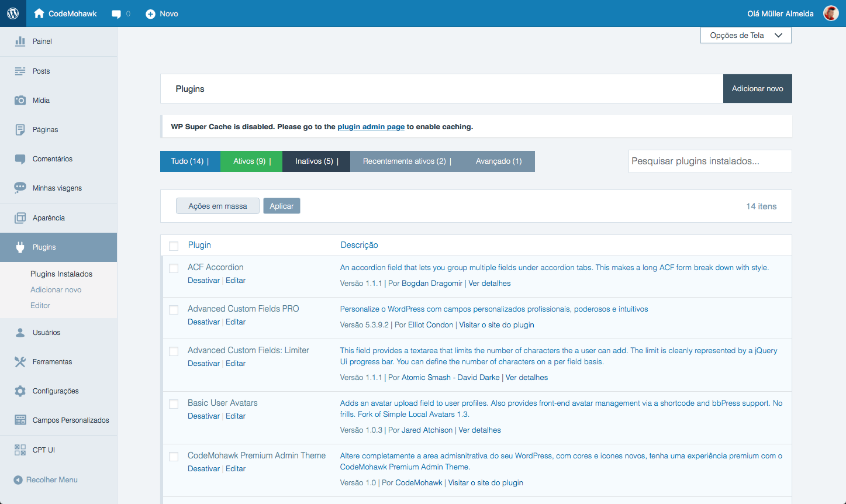
Task: Open the comments bubble icon in top bar
Action: point(116,14)
